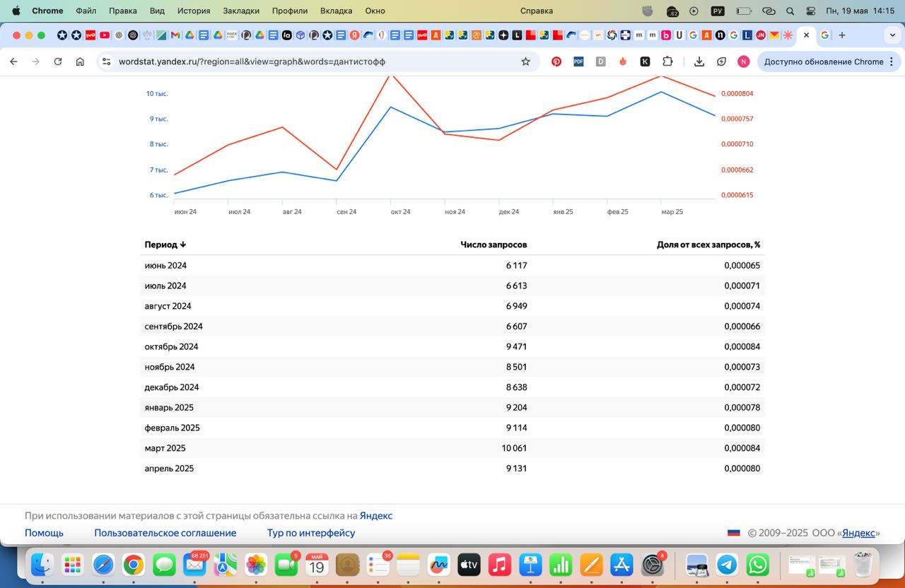Launch WhatsApp from the Dock
This screenshot has height=588, width=905.
[758, 565]
